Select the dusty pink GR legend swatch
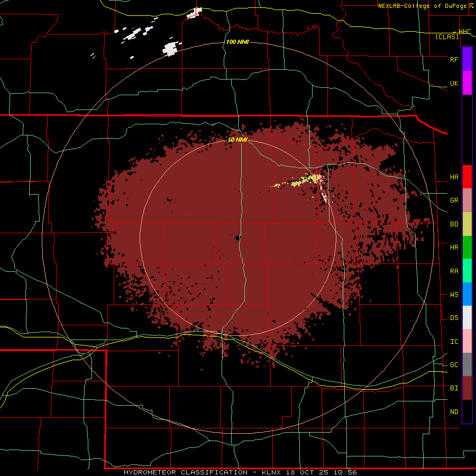The height and width of the screenshot is (476, 476). point(467,200)
